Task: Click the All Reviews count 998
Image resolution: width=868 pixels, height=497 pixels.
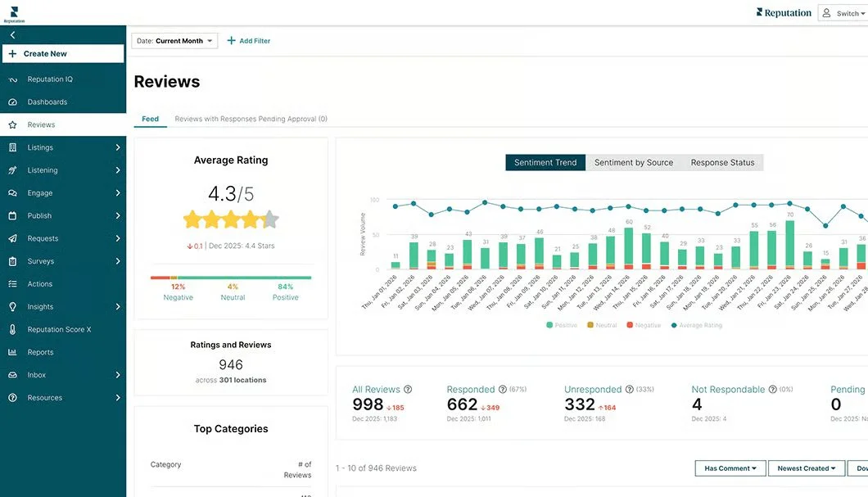Action: [368, 404]
